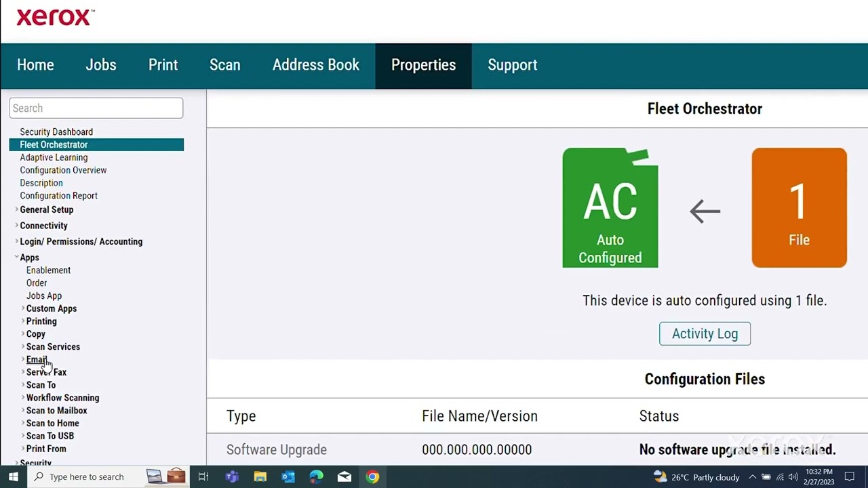Click the sidebar Search field
Image resolution: width=868 pixels, height=488 pixels.
(96, 108)
